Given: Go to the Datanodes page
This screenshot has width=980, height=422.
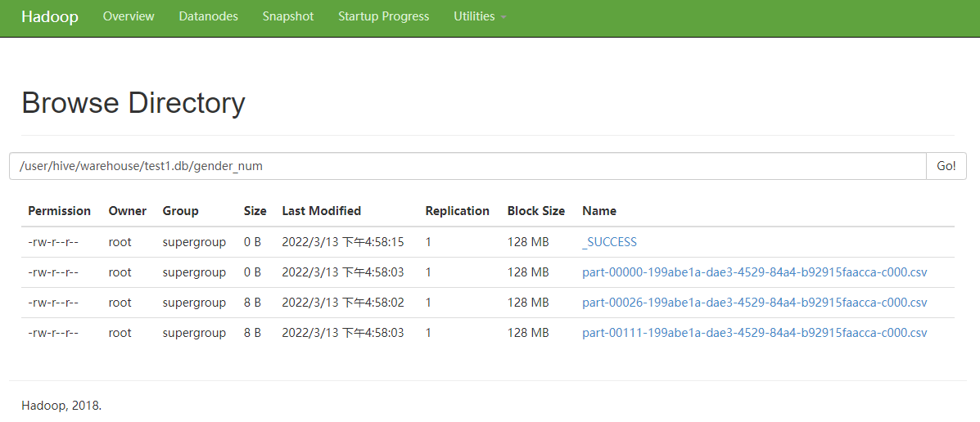Looking at the screenshot, I should pos(208,16).
